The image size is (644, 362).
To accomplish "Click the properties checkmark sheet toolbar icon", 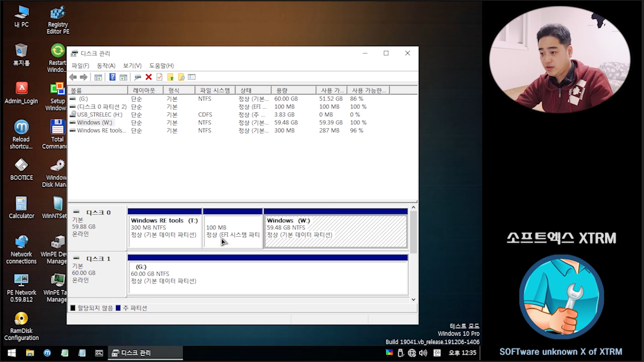I will [159, 77].
